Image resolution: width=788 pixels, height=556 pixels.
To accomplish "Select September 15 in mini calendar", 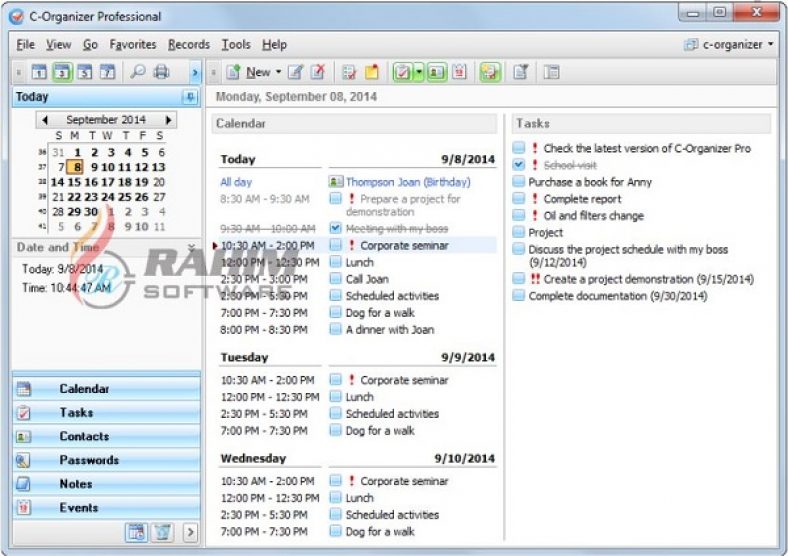I will [x=74, y=182].
